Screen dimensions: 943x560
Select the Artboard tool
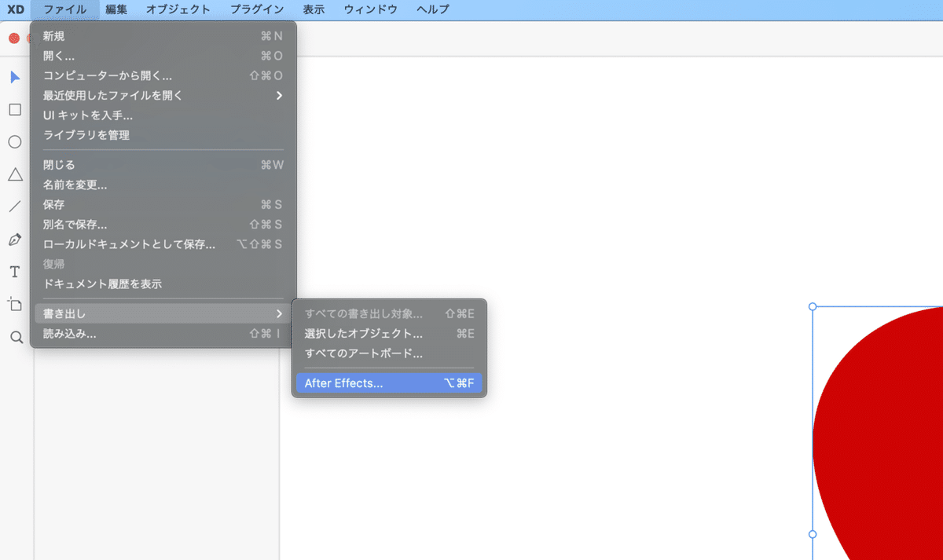pyautogui.click(x=15, y=304)
